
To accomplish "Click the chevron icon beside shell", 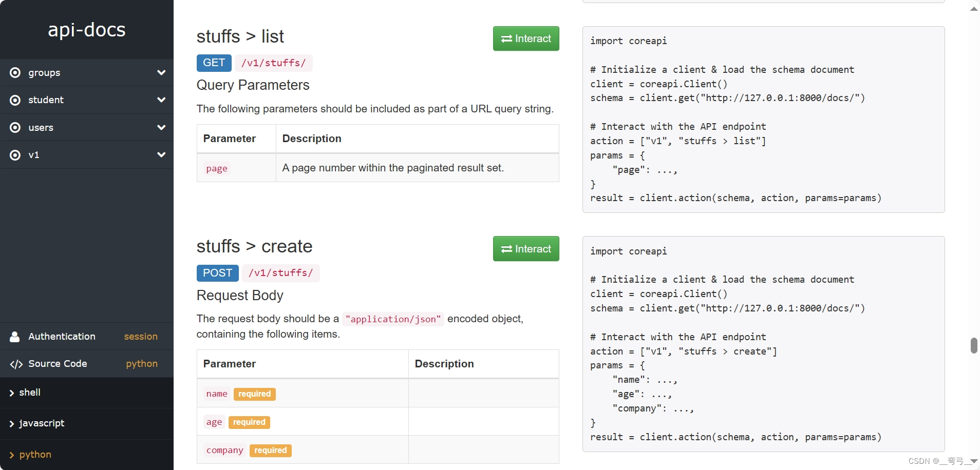I will (x=11, y=393).
